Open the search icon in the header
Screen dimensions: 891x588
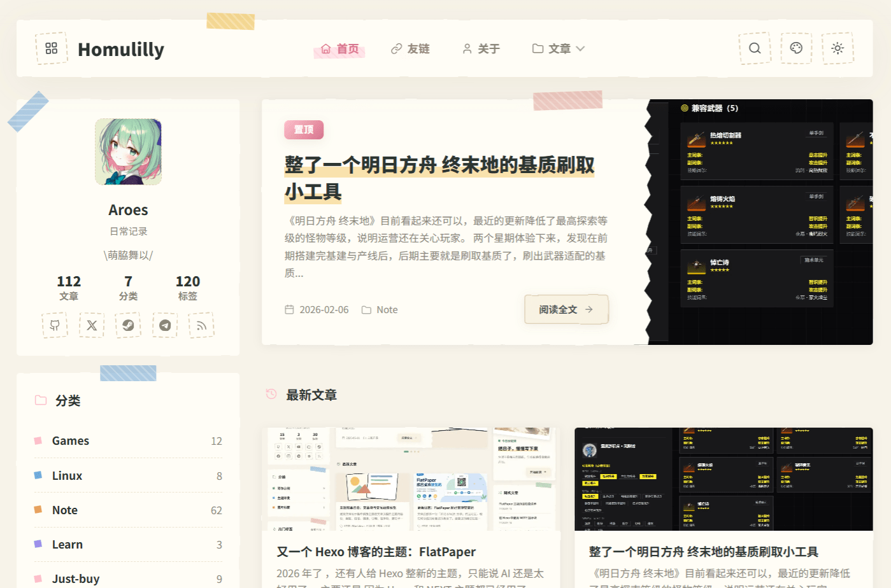tap(755, 48)
